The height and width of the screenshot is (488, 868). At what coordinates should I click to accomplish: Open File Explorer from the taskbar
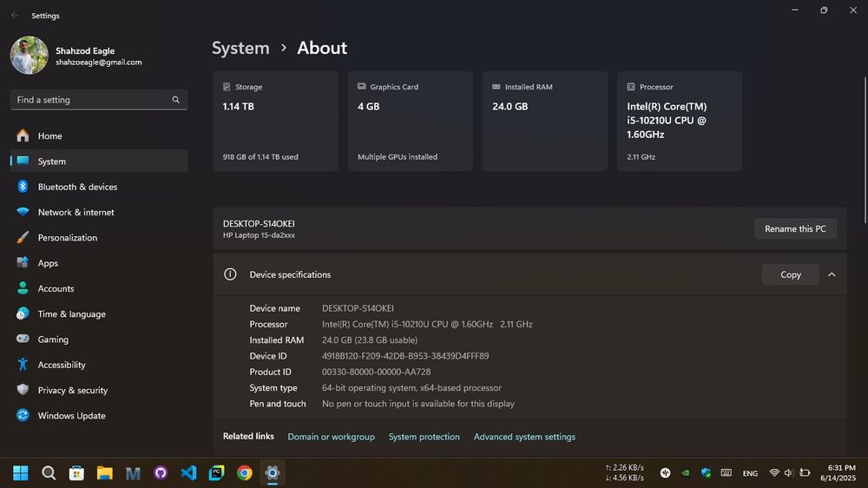[x=105, y=473]
